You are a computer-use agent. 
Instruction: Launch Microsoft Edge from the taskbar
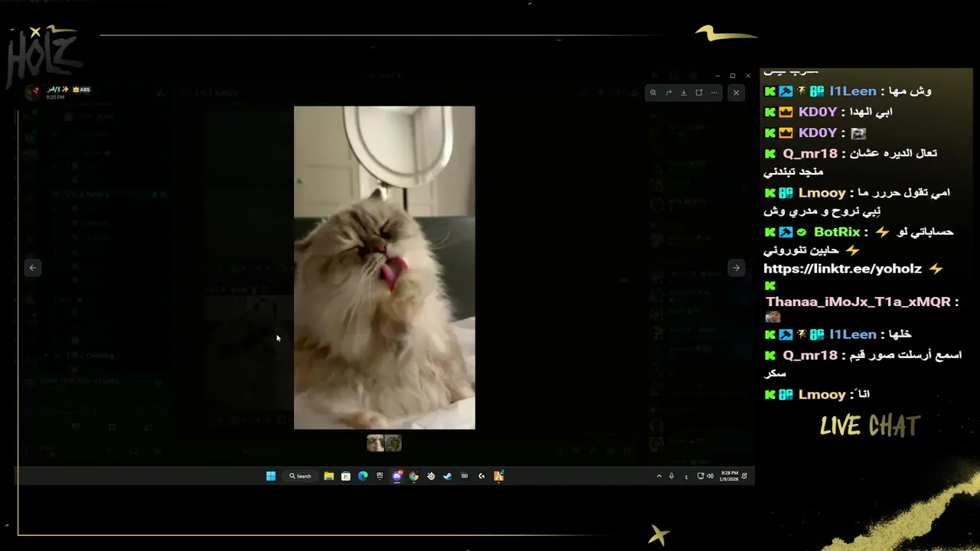pos(363,476)
